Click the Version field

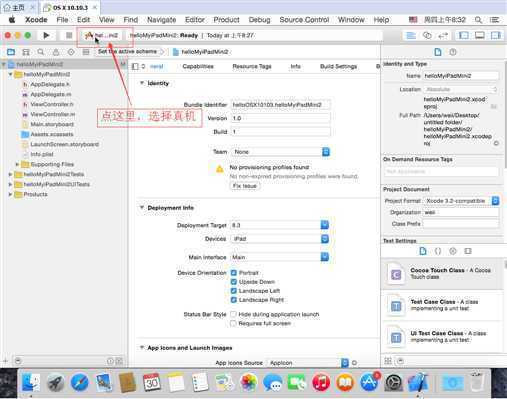point(281,118)
